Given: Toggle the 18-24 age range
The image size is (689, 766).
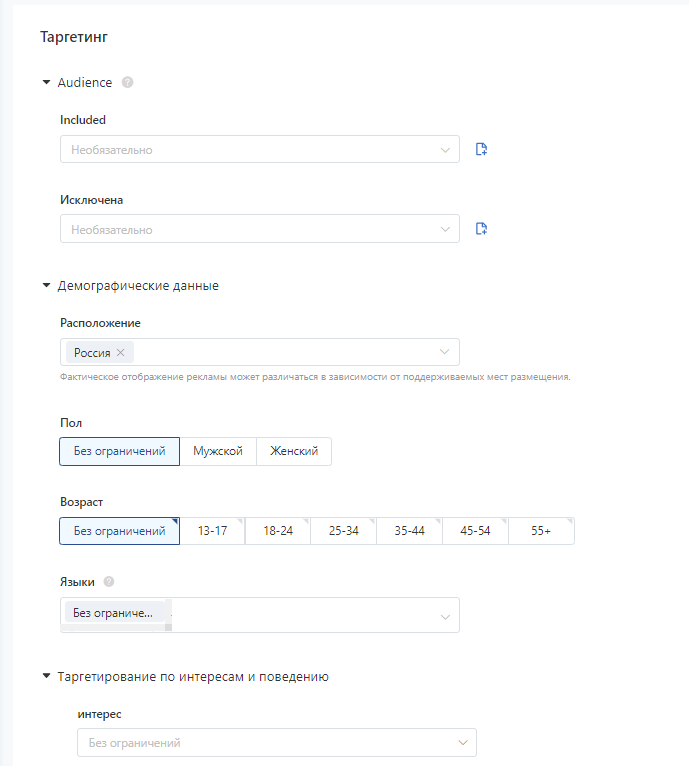Looking at the screenshot, I should (278, 531).
